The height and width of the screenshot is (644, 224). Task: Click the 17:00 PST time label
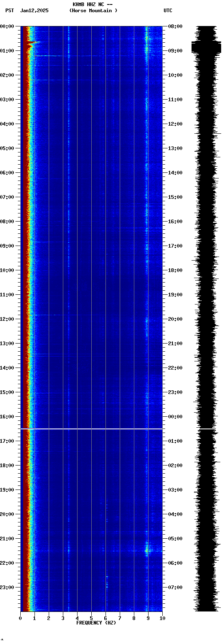tap(7, 441)
